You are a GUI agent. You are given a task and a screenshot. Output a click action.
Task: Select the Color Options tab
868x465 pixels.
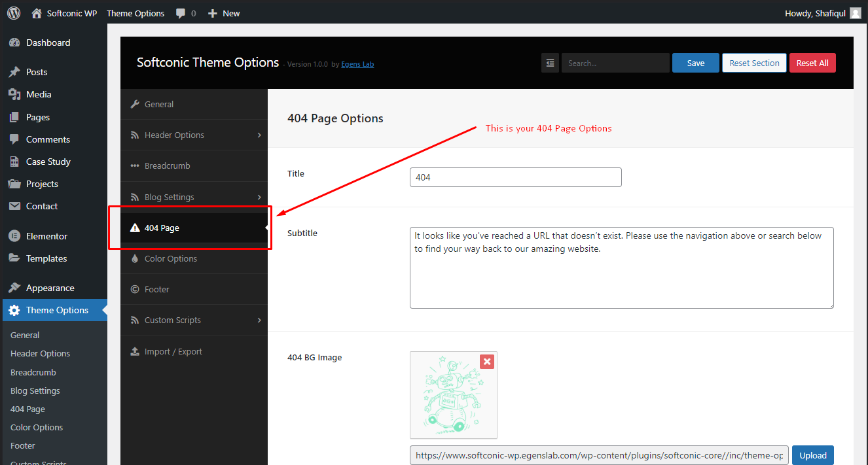(194, 258)
